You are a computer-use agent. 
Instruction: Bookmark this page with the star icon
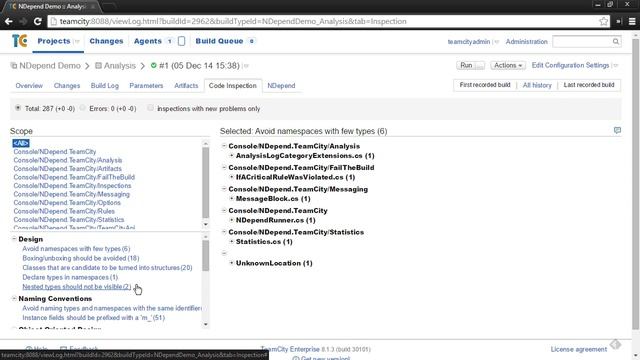[603, 22]
